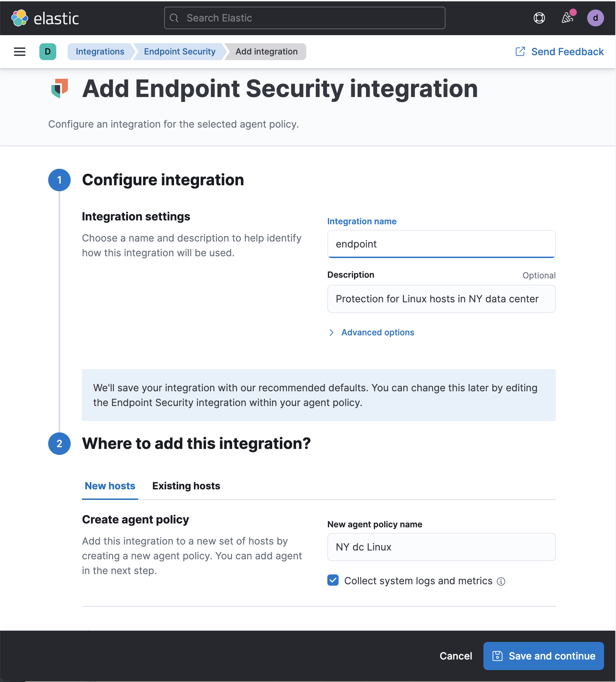This screenshot has width=616, height=682.
Task: Open the help icon in the header
Action: [539, 18]
